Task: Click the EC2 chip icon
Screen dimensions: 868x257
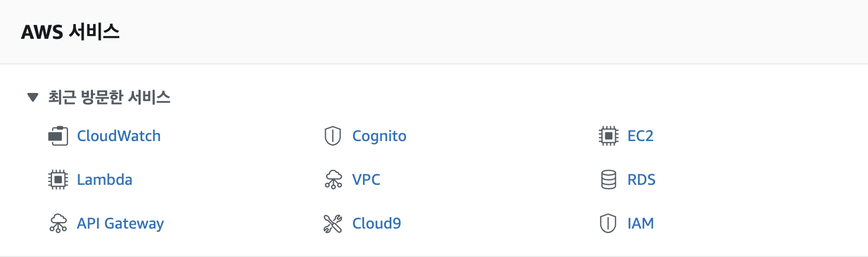Action: 609,136
